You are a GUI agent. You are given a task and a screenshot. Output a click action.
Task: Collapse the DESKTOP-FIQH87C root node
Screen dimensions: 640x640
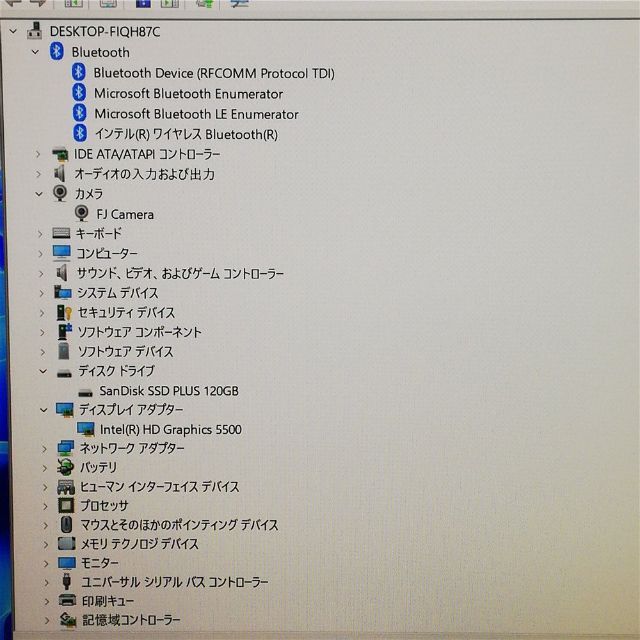[x=13, y=31]
